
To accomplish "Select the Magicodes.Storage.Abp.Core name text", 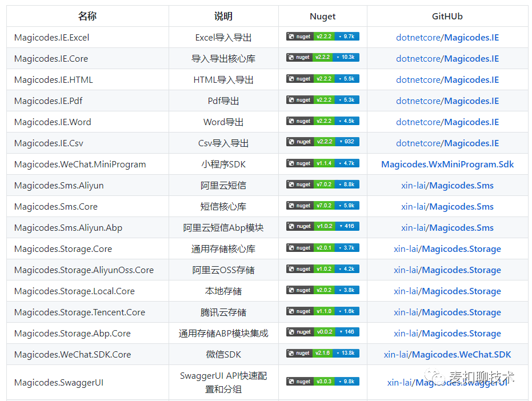I will (x=72, y=334).
